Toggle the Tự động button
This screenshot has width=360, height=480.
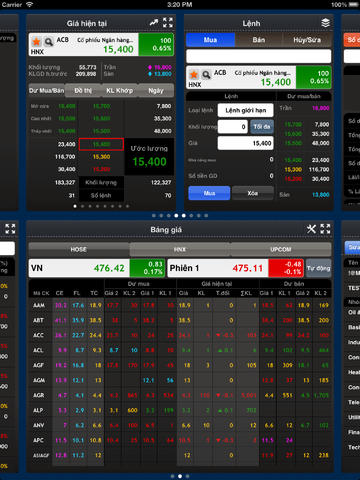318,268
